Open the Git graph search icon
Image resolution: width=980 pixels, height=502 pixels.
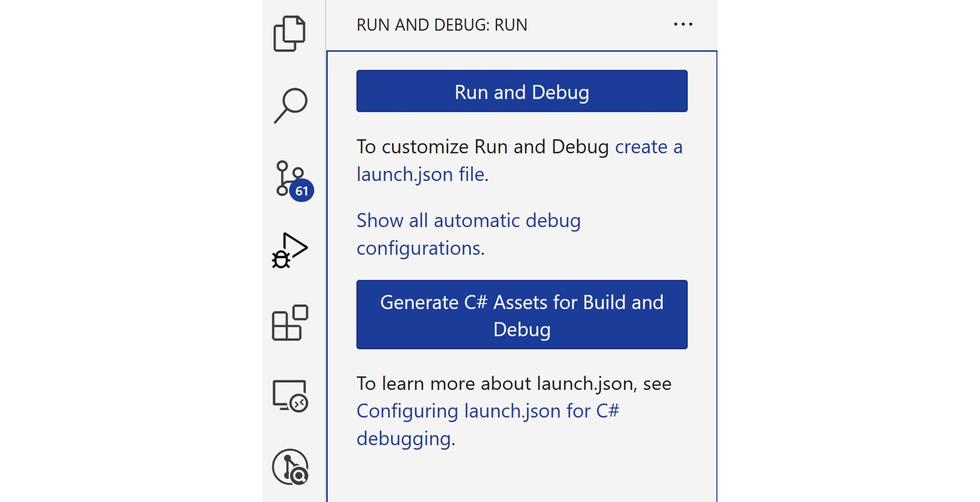click(x=290, y=467)
